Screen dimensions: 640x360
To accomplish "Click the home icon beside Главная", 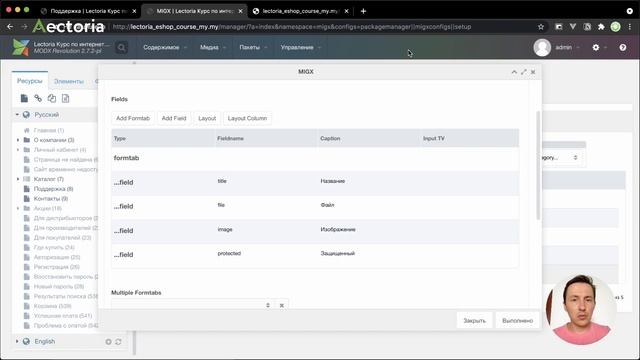I will click(x=27, y=130).
